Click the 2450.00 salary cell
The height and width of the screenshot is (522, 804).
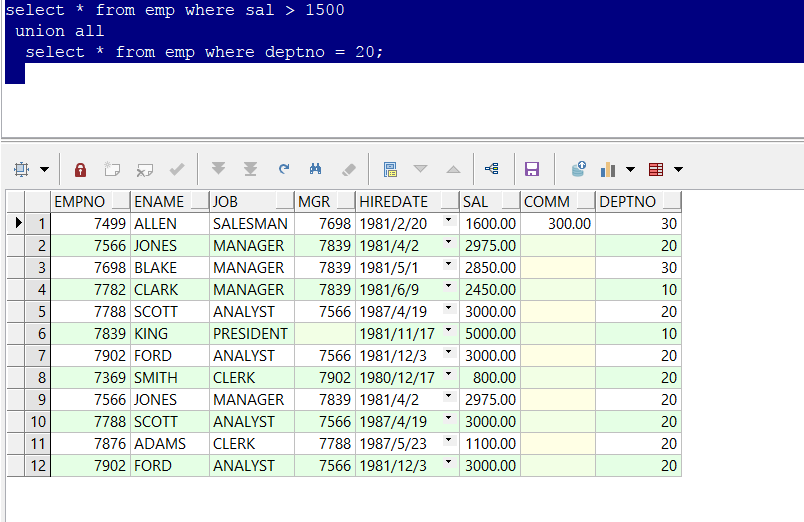[x=490, y=290]
